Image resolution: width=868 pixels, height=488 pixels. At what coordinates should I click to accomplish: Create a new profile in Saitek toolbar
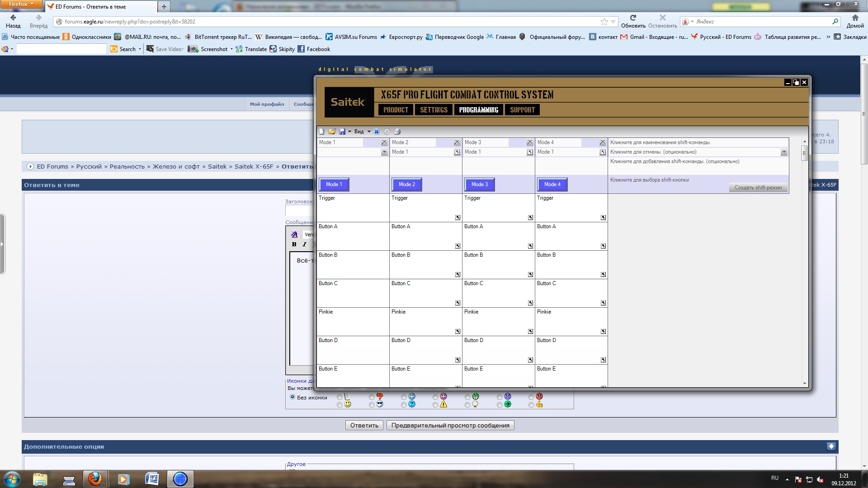point(322,131)
